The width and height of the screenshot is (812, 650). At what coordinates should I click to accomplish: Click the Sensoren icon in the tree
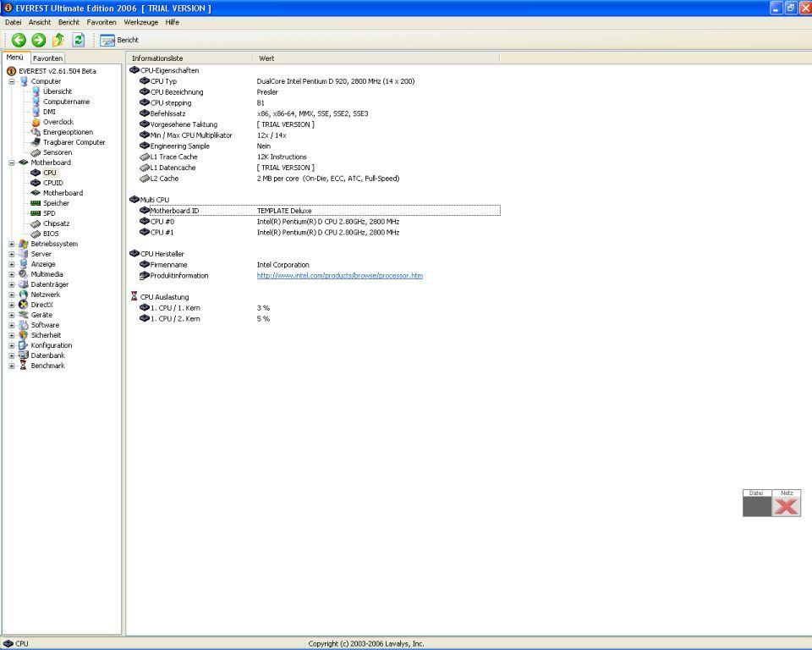[36, 152]
